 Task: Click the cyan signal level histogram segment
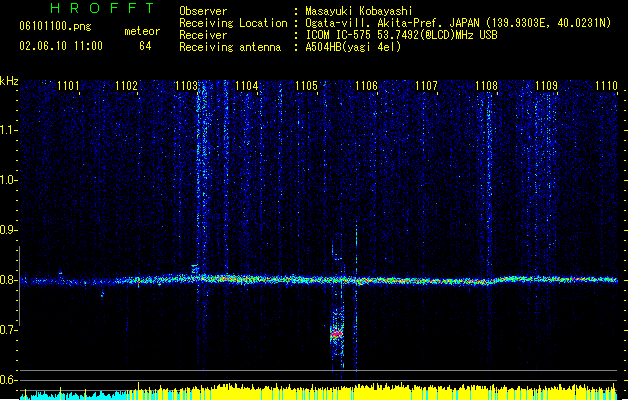click(x=74, y=395)
